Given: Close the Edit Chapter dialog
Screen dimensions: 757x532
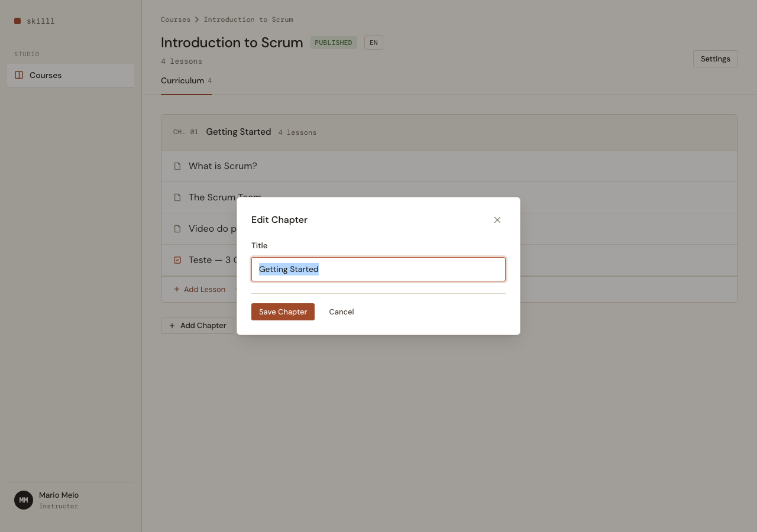Looking at the screenshot, I should click(x=497, y=220).
